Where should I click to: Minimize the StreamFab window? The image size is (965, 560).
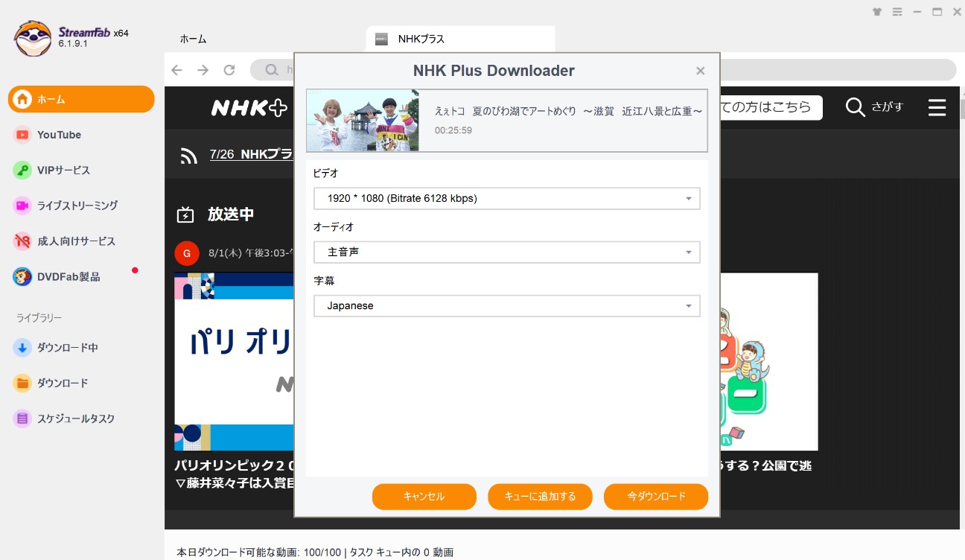pos(917,12)
